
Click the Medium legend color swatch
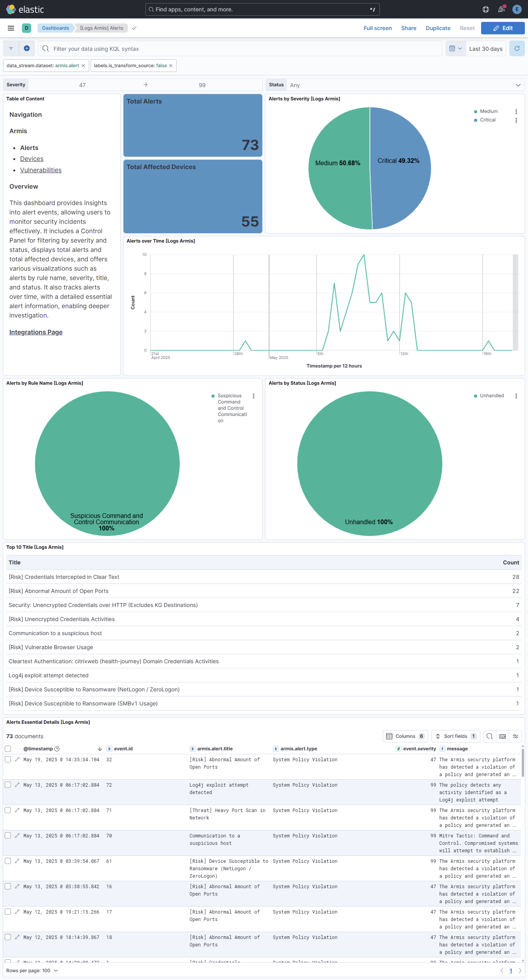(x=476, y=112)
